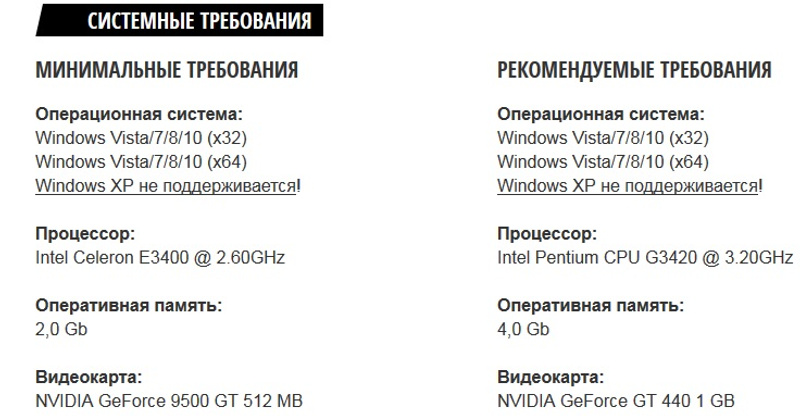Screen dimensions: 800x416
Task: Click the Intel Celeron E3400 processor text
Action: pos(160,257)
